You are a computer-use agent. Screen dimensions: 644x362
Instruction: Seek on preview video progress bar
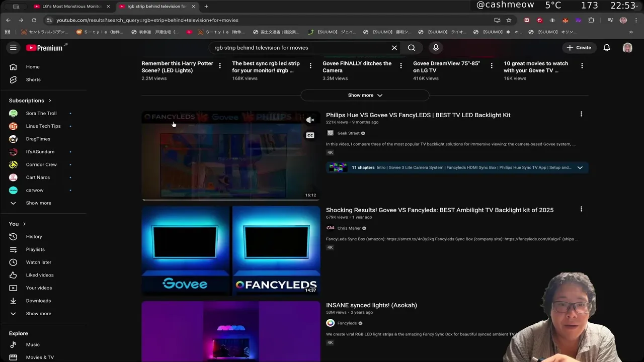[231, 200]
